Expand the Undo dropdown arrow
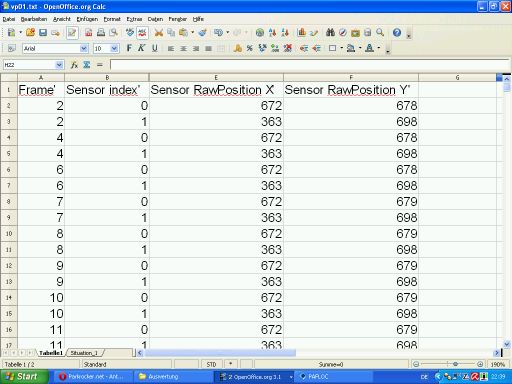The image size is (512, 384). (227, 32)
